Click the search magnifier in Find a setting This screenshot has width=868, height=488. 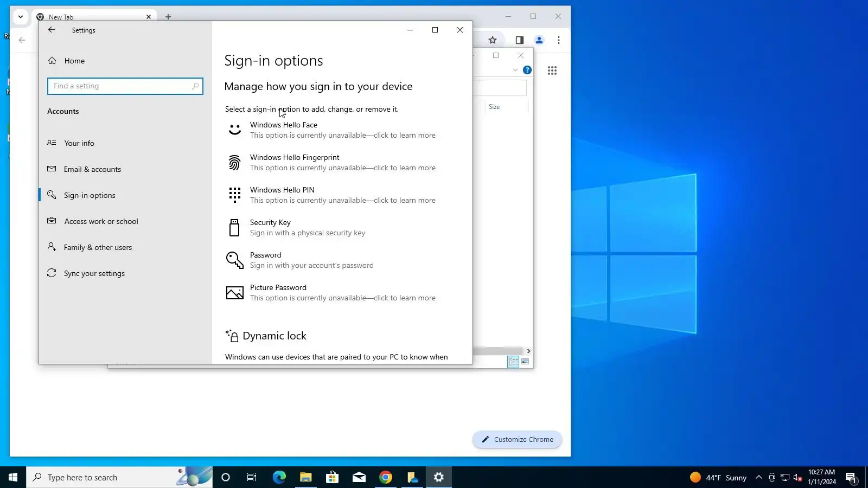coord(195,86)
